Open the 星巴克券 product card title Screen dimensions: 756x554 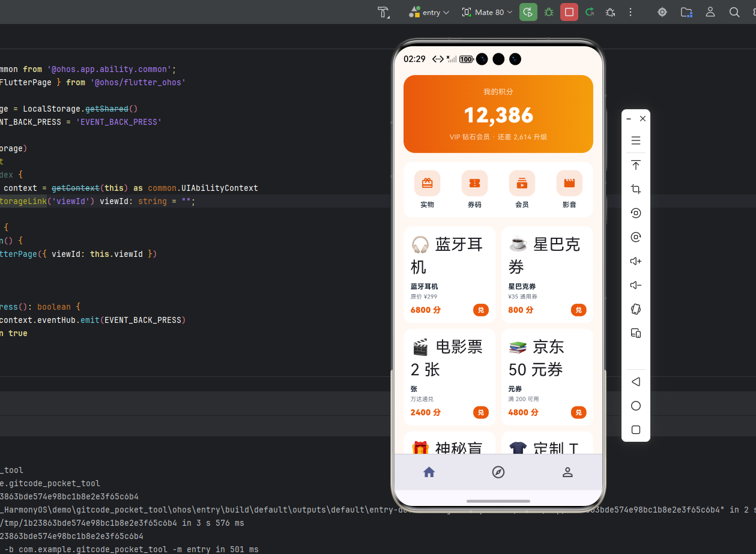click(x=545, y=256)
